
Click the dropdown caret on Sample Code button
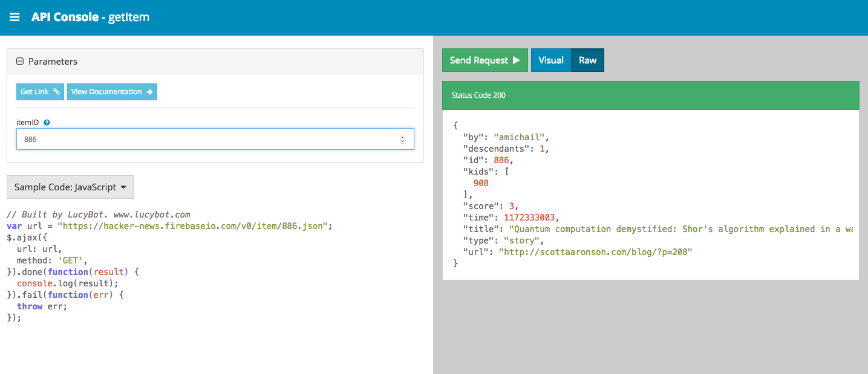coord(123,187)
